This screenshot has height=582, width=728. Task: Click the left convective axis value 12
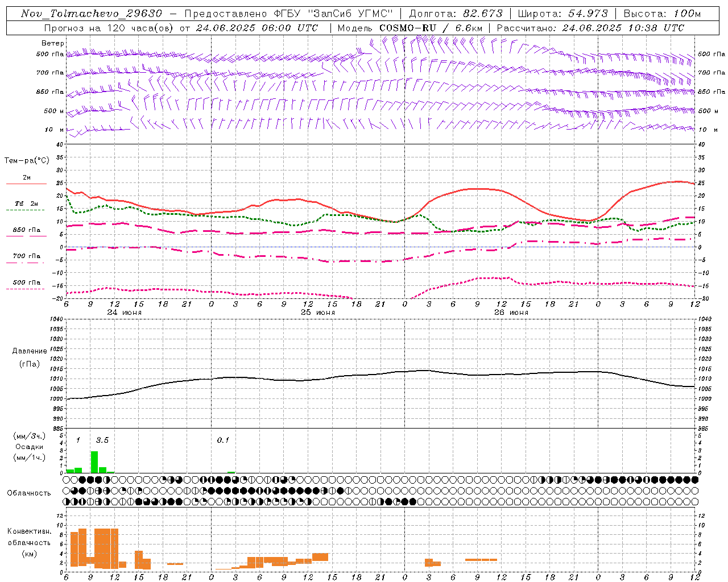click(60, 516)
